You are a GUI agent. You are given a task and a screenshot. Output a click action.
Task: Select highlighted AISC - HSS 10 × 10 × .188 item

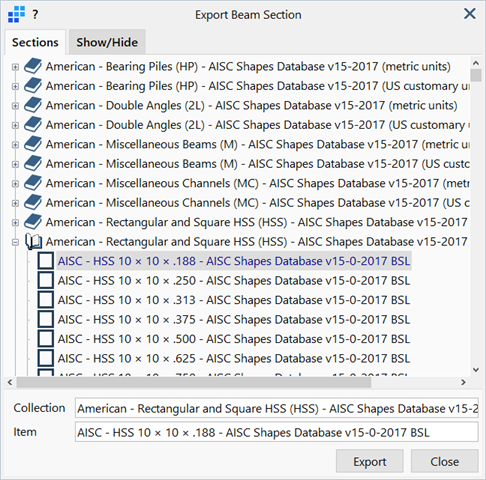pyautogui.click(x=234, y=261)
